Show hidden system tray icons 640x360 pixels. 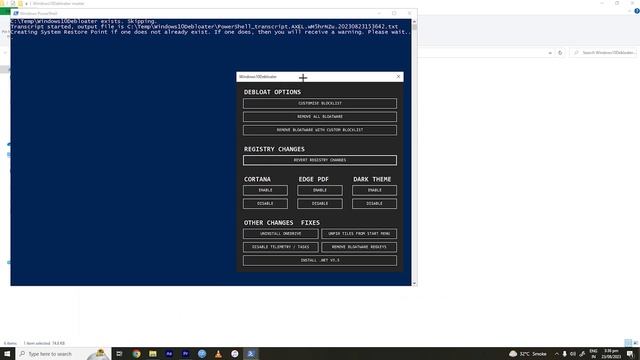pos(556,354)
